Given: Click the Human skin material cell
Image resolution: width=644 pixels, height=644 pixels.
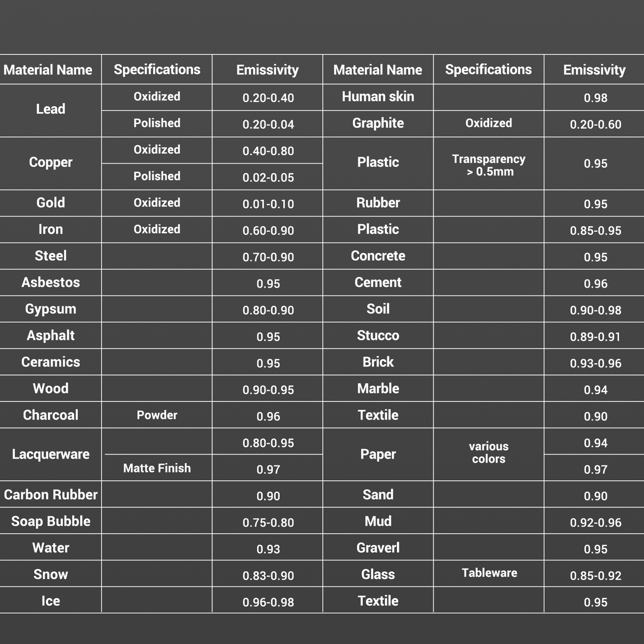Looking at the screenshot, I should (378, 97).
